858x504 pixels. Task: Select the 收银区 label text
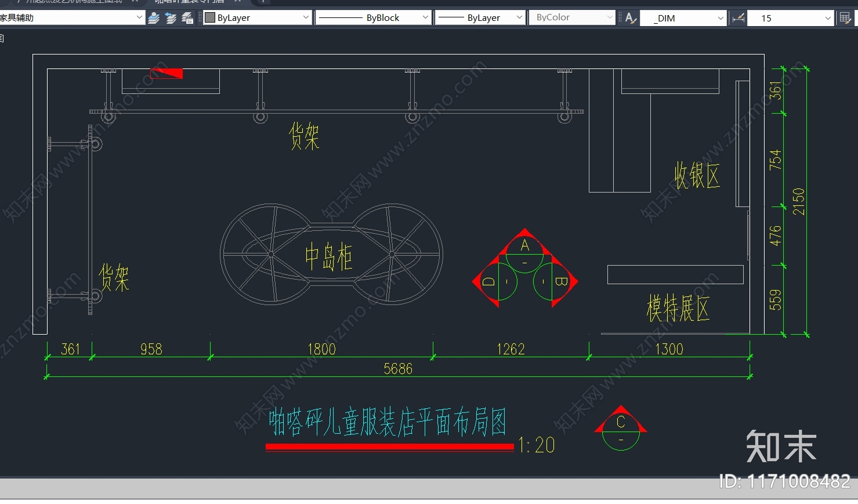click(697, 175)
